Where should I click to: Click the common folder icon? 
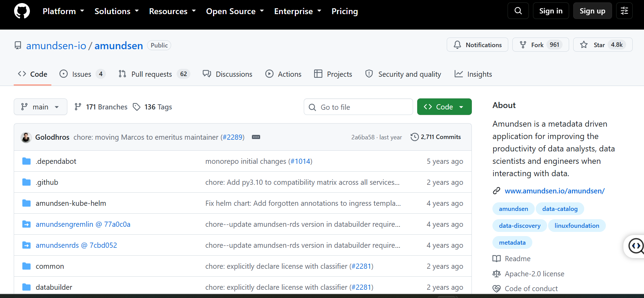click(x=26, y=266)
